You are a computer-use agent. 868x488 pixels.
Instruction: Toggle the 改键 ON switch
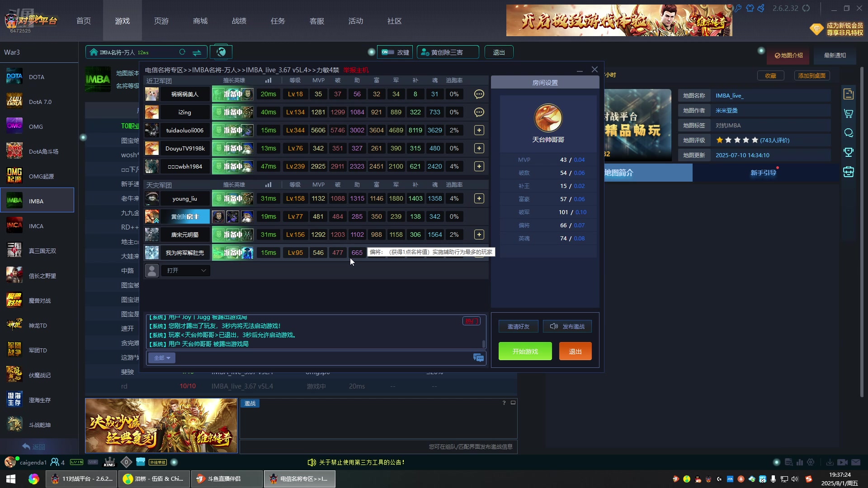point(388,52)
